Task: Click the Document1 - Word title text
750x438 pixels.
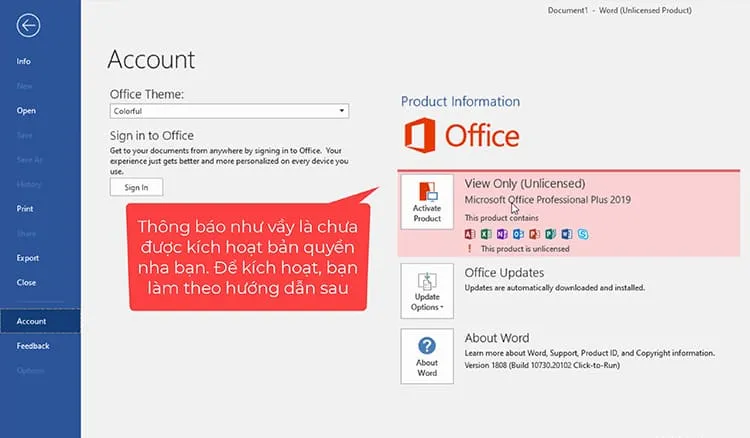Action: pos(619,10)
